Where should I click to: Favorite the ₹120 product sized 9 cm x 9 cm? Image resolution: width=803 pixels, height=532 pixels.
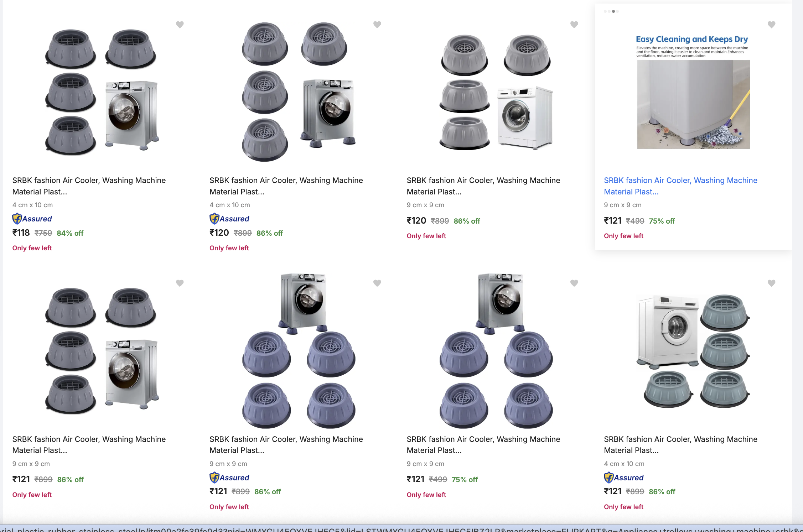[x=574, y=25]
